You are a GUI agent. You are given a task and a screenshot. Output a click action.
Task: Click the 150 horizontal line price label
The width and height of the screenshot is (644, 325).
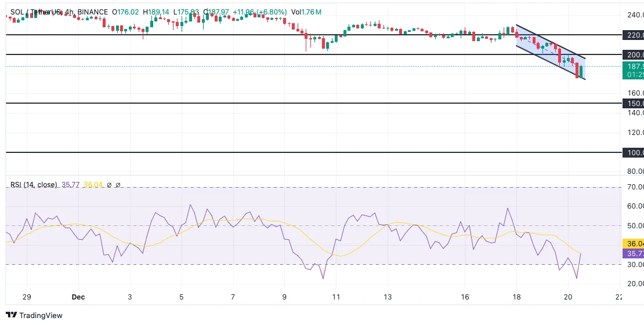pos(634,103)
